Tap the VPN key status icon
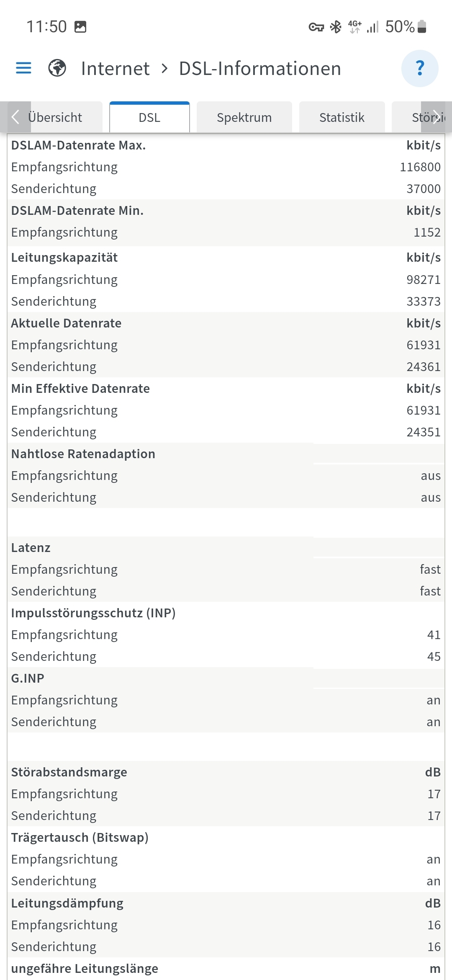 click(316, 27)
